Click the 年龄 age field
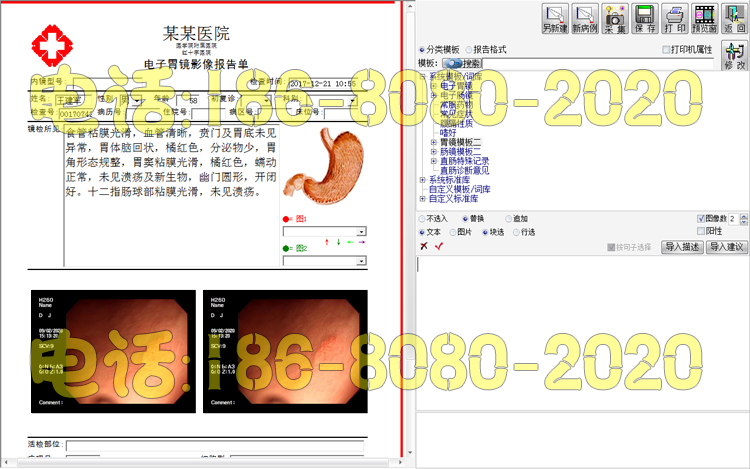 188,100
